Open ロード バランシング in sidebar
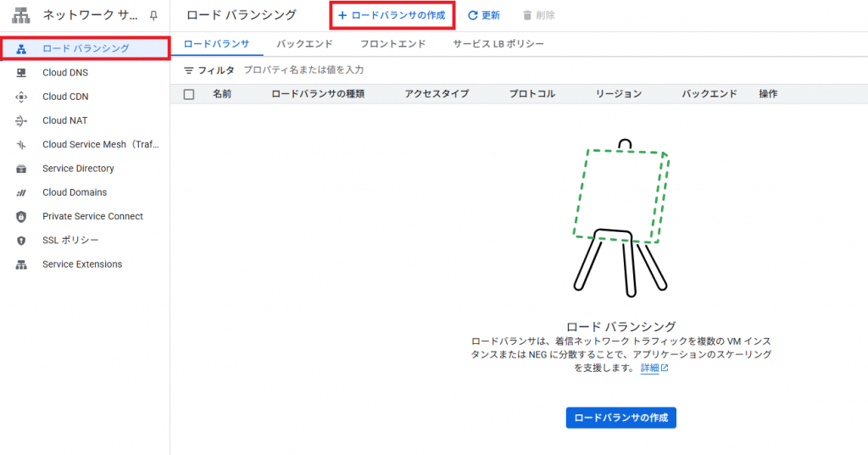868x455 pixels. [x=86, y=48]
